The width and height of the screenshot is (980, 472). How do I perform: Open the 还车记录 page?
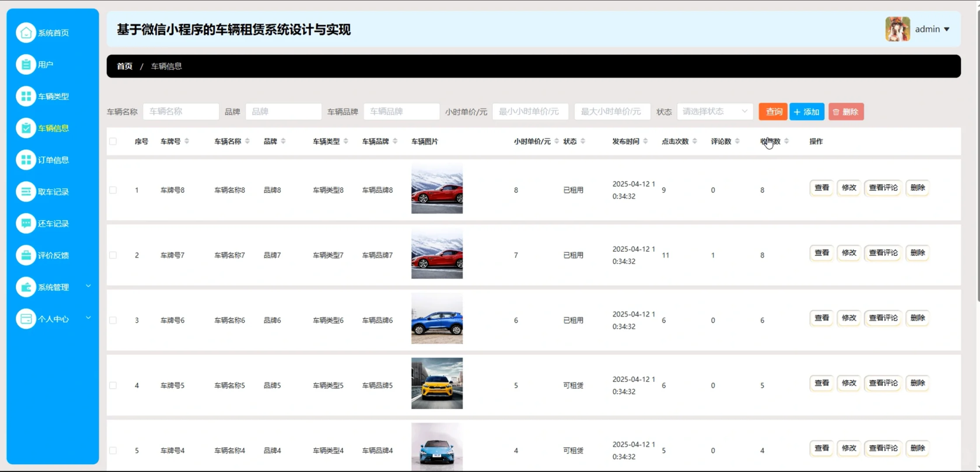[53, 223]
